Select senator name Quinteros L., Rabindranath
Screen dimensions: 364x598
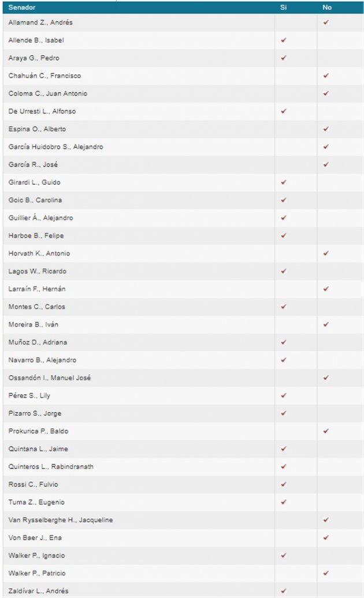[51, 467]
